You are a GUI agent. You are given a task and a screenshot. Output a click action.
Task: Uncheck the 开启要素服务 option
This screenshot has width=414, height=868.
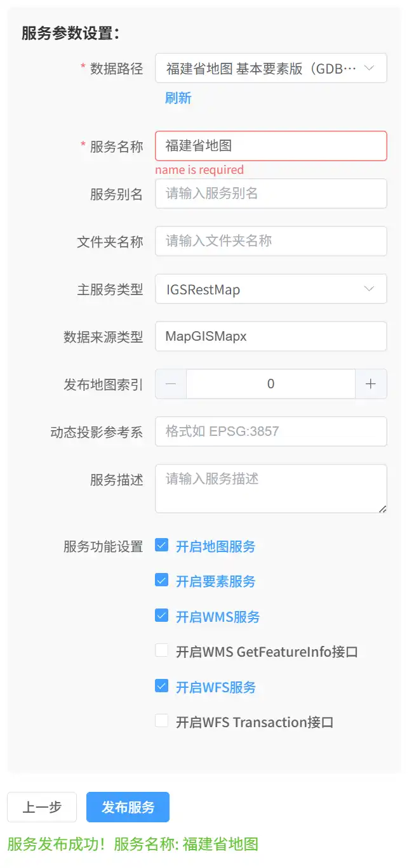pos(161,581)
